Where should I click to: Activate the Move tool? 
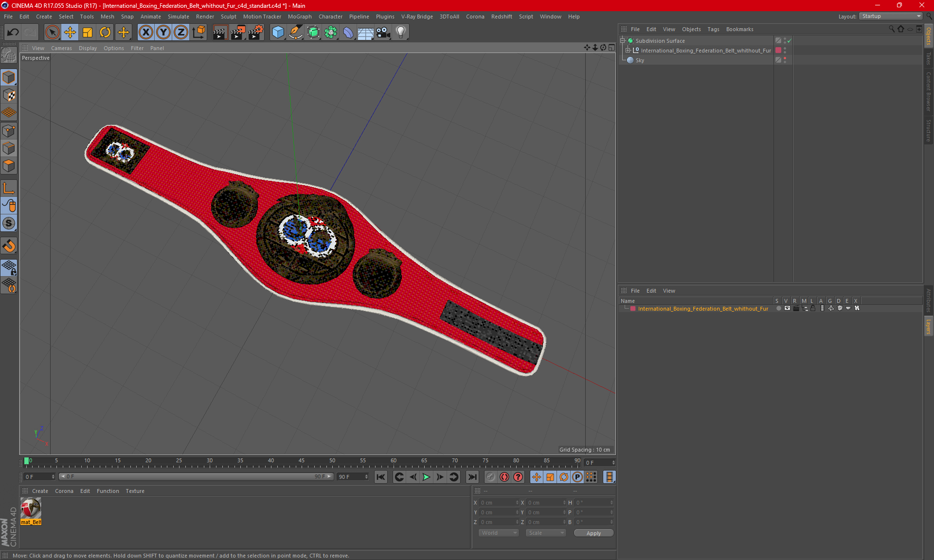click(x=70, y=32)
